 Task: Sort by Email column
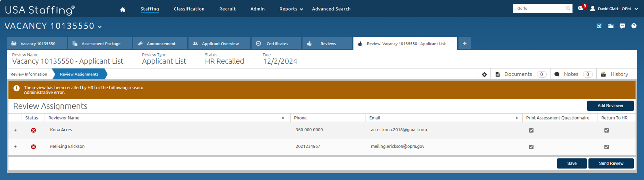(517, 118)
